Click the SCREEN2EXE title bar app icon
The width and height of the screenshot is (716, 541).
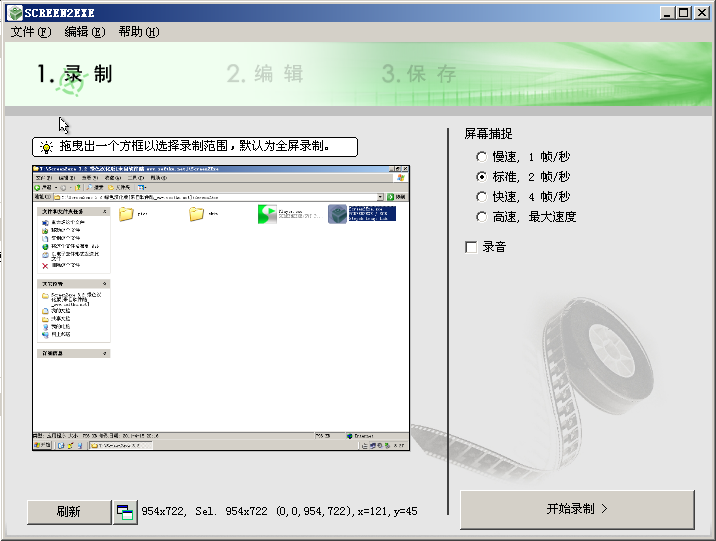[15, 13]
